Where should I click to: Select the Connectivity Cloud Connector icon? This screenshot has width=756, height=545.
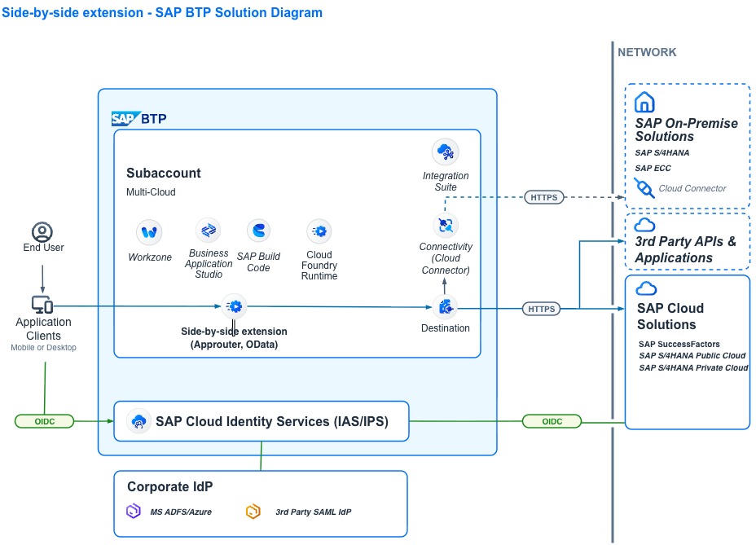(x=445, y=225)
